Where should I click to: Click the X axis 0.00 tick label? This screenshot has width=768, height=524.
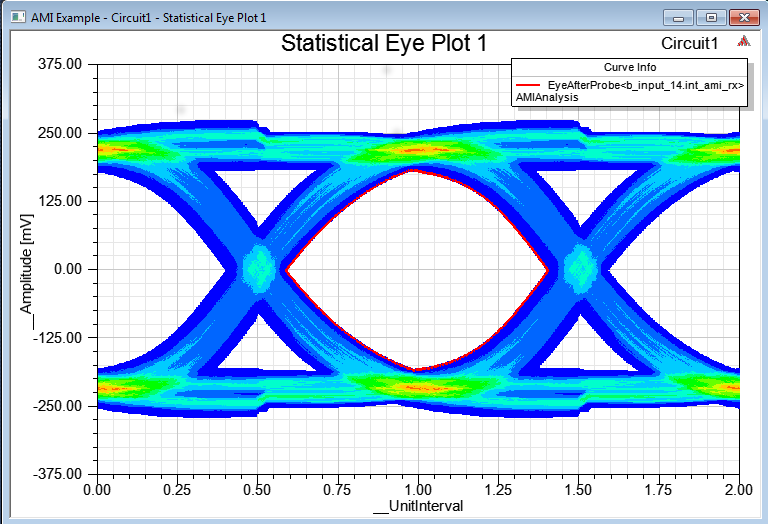[x=97, y=490]
